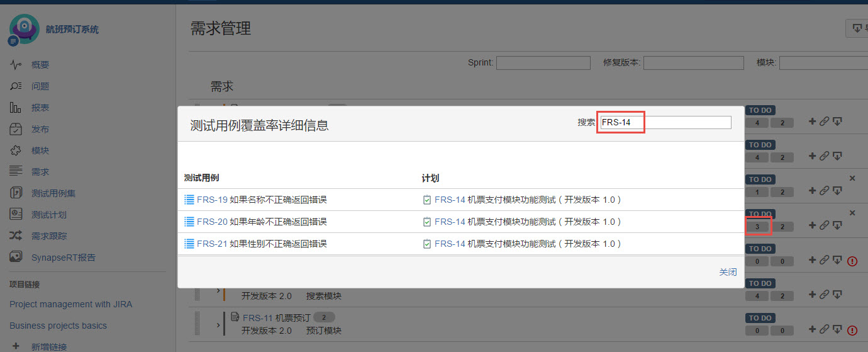Click the plus icon in the 1-2 count row
868x352 pixels.
[x=812, y=191]
